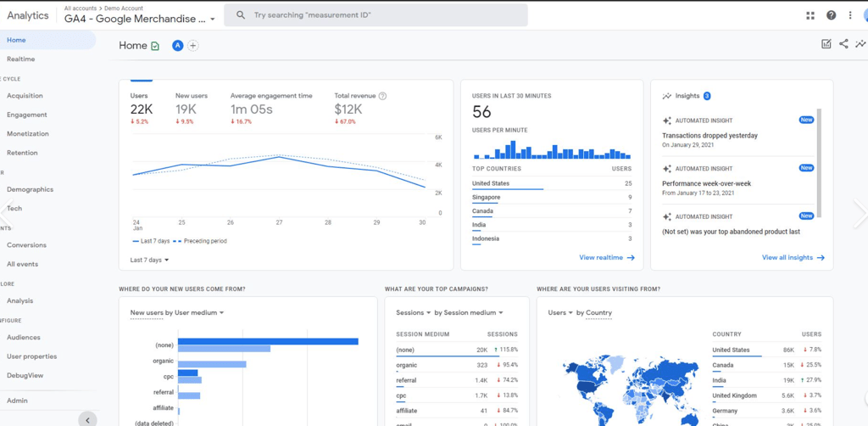Click View realtime link
The width and height of the screenshot is (868, 426).
(607, 258)
